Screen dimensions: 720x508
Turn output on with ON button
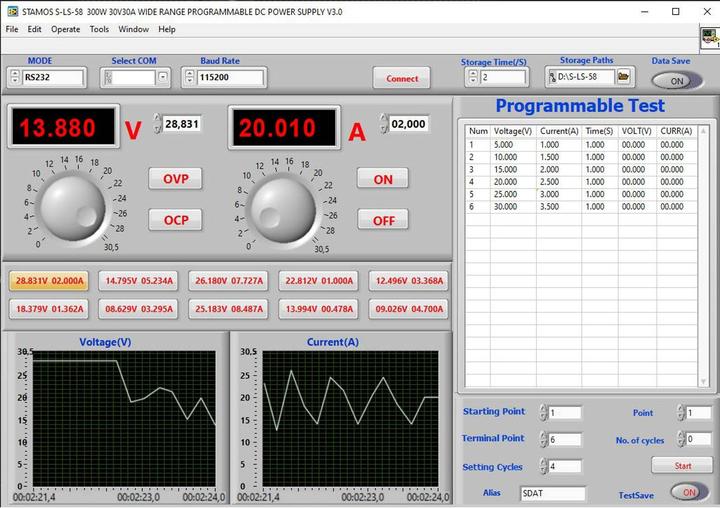pos(383,179)
